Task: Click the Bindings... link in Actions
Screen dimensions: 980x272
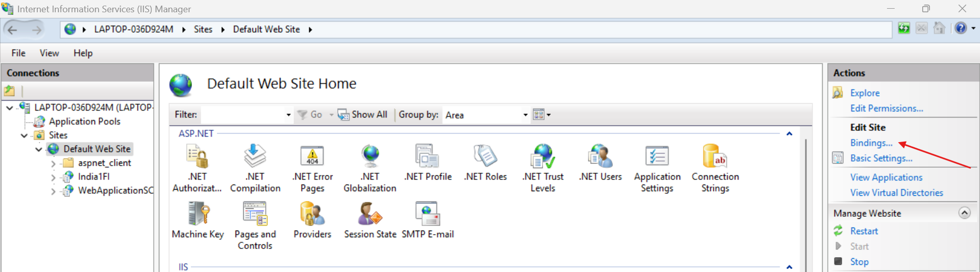Action: (x=871, y=143)
